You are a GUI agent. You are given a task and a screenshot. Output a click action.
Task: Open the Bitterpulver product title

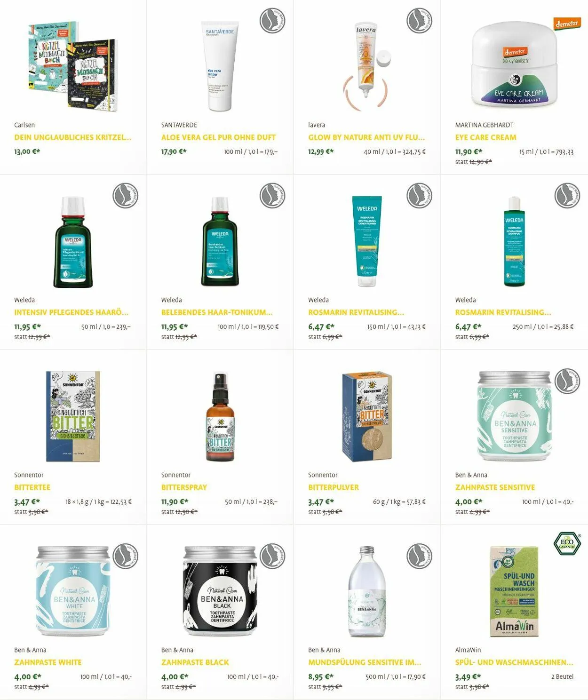coord(333,487)
